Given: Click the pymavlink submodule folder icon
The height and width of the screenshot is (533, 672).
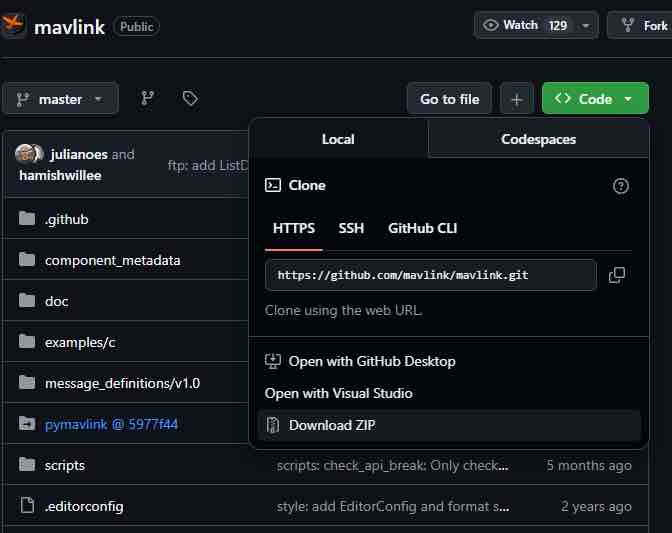Looking at the screenshot, I should click(x=27, y=424).
